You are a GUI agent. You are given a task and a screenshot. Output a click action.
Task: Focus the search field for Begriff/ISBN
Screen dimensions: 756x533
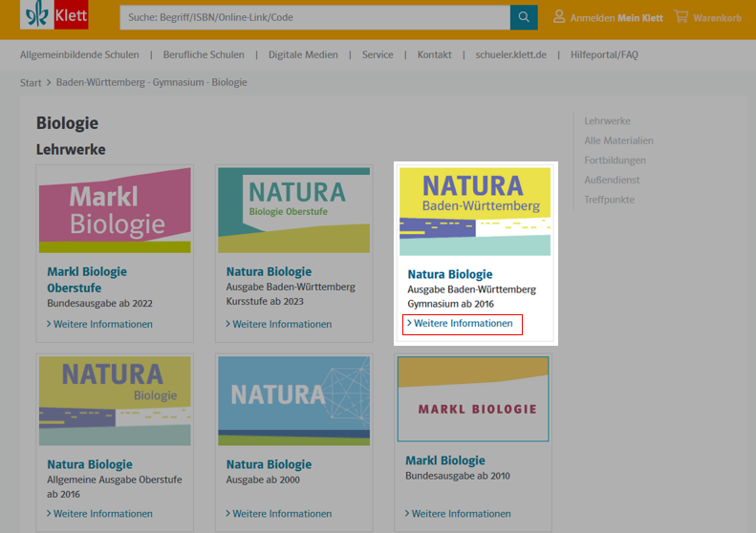point(315,17)
